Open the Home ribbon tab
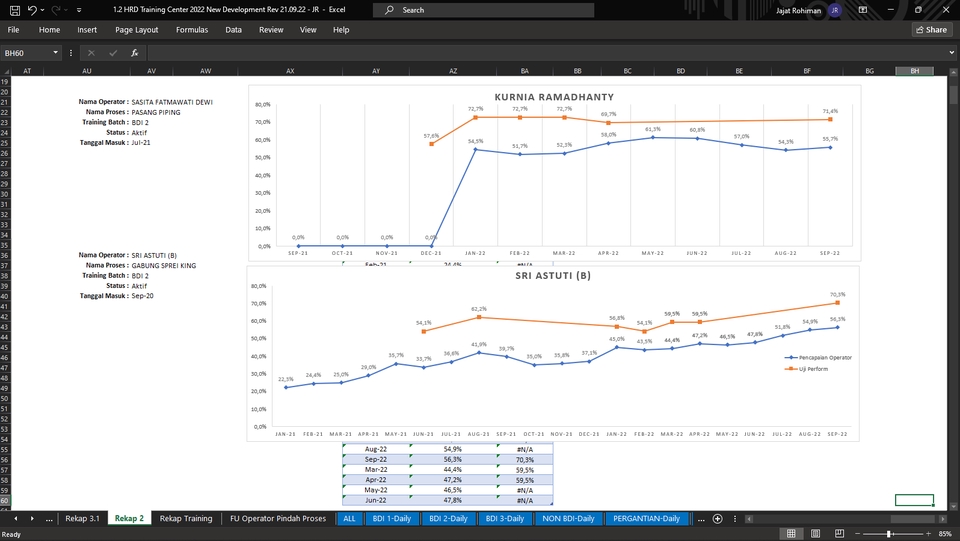 pyautogui.click(x=49, y=29)
